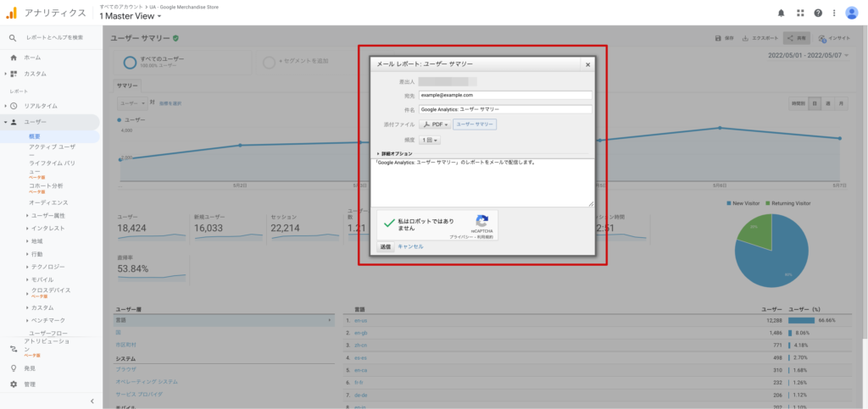This screenshot has height=409, width=868.
Task: Open the 頻度 1回 dropdown
Action: pyautogui.click(x=430, y=140)
